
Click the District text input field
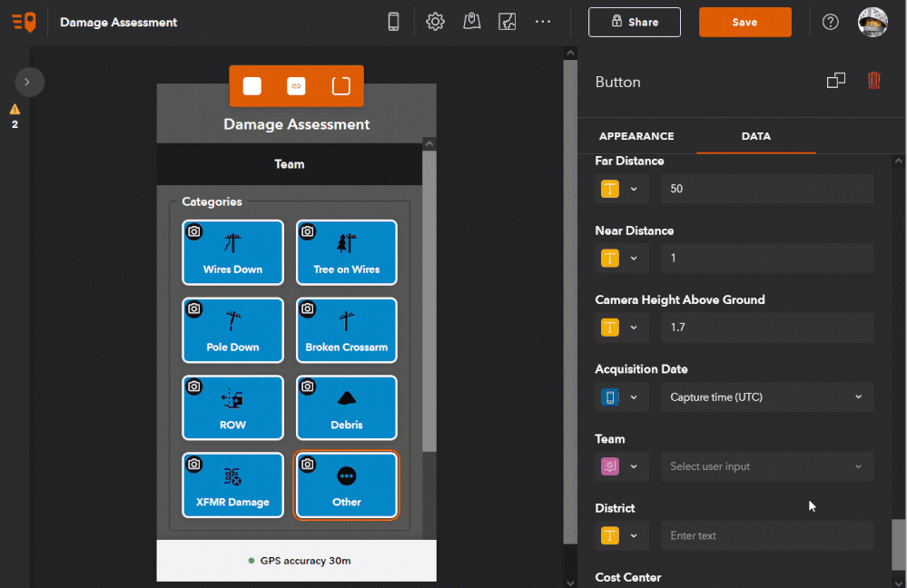click(767, 536)
